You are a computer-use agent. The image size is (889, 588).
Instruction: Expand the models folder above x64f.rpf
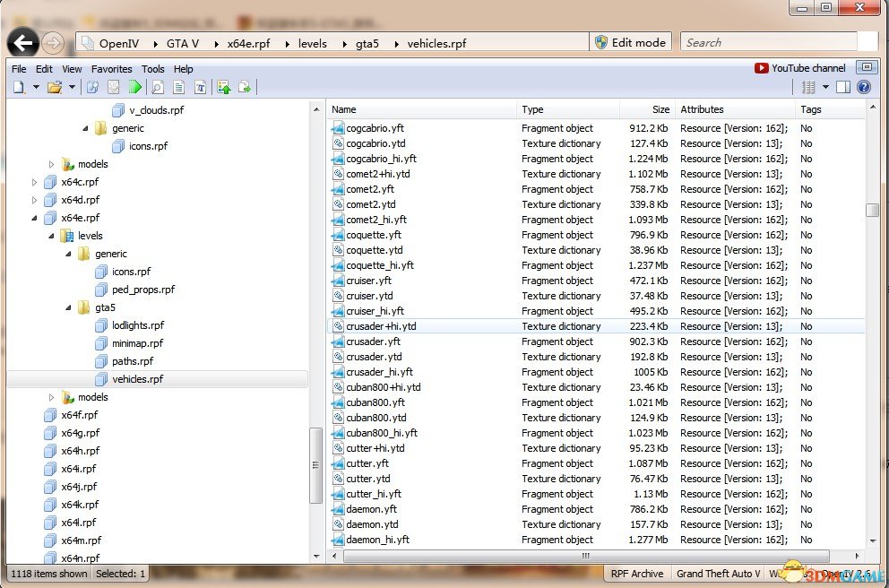pyautogui.click(x=52, y=397)
